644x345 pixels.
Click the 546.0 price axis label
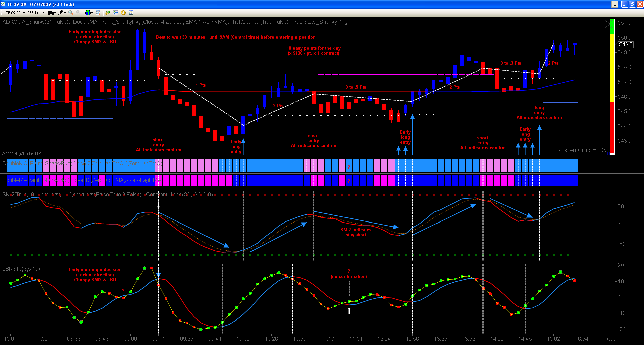pos(625,97)
